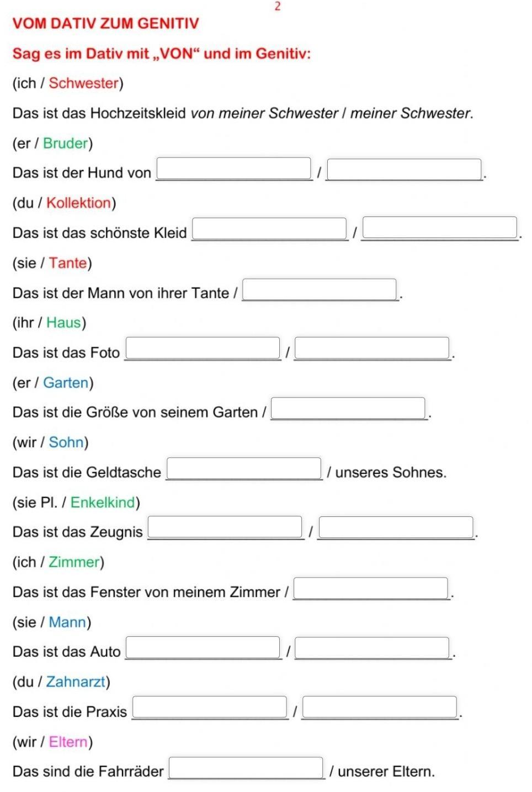
Task: Click first blank after 'Das ist die Praxis'
Action: 210,707
